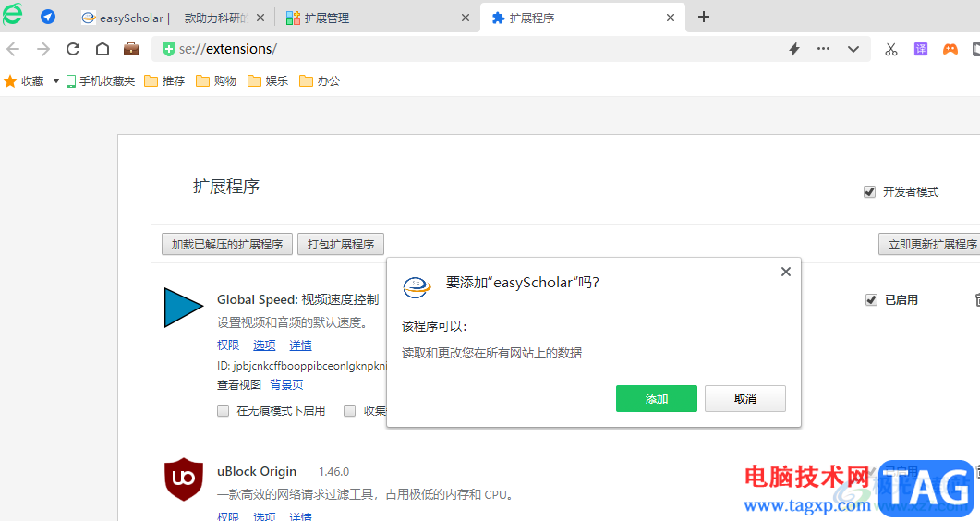Open Global Speed 选项 link
Image resolution: width=980 pixels, height=521 pixels.
(x=264, y=345)
